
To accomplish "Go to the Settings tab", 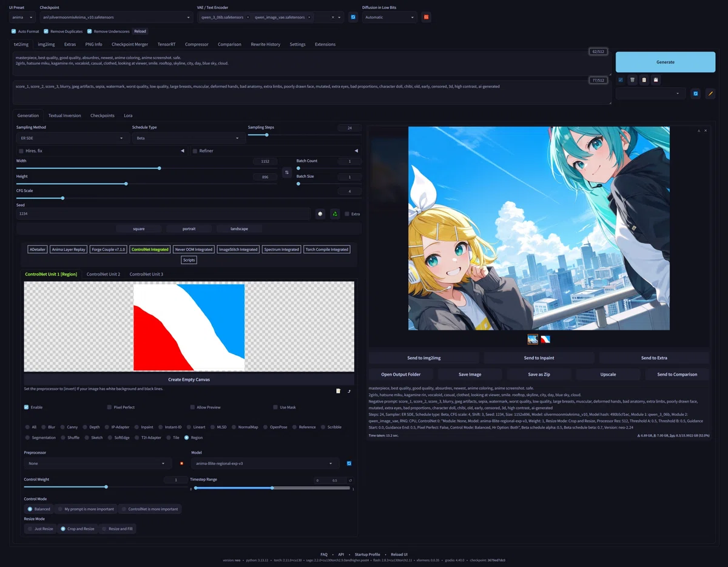I will 297,44.
